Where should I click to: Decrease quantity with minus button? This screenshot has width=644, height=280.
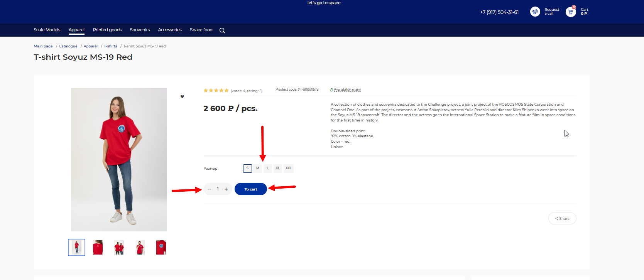tap(210, 189)
